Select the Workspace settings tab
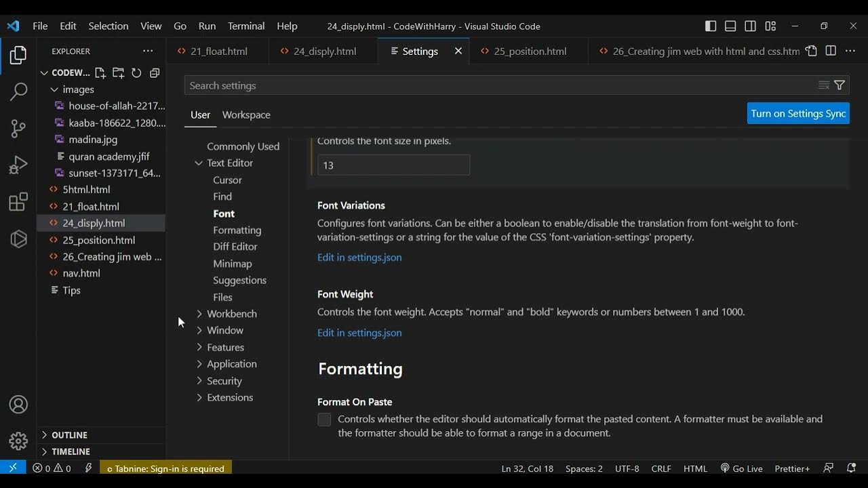This screenshot has height=488, width=868. pyautogui.click(x=246, y=115)
